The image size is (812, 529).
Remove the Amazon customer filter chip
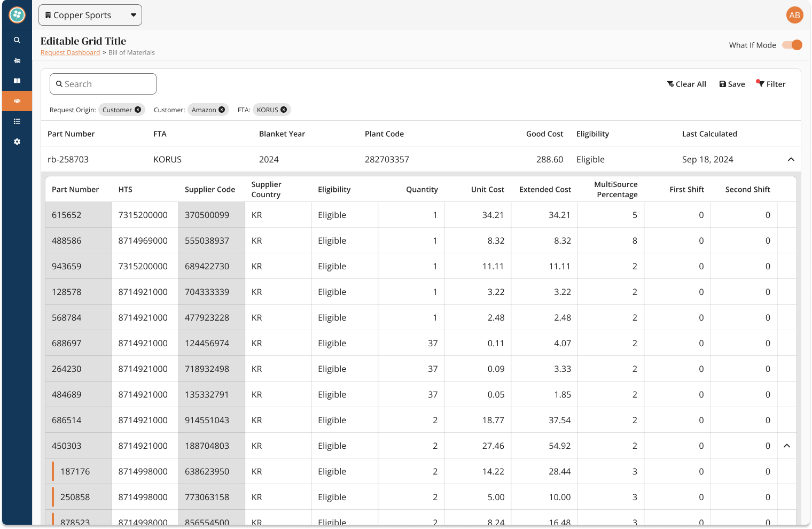coord(222,110)
